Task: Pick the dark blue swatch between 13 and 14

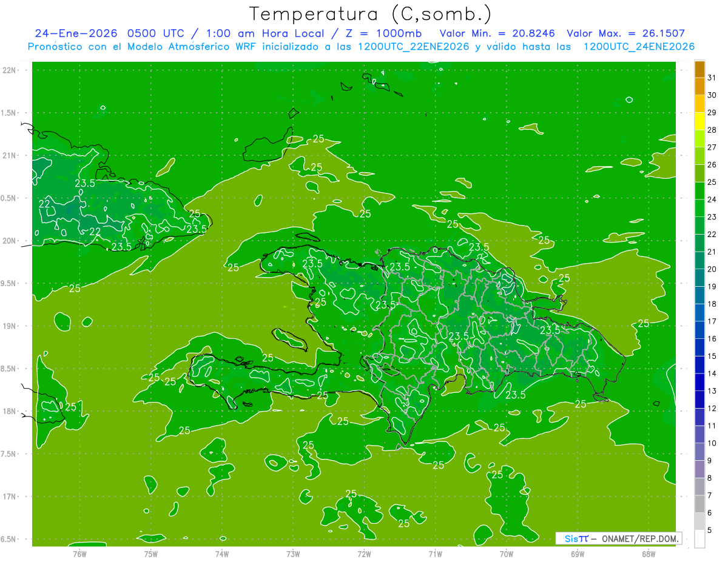Action: (x=699, y=383)
